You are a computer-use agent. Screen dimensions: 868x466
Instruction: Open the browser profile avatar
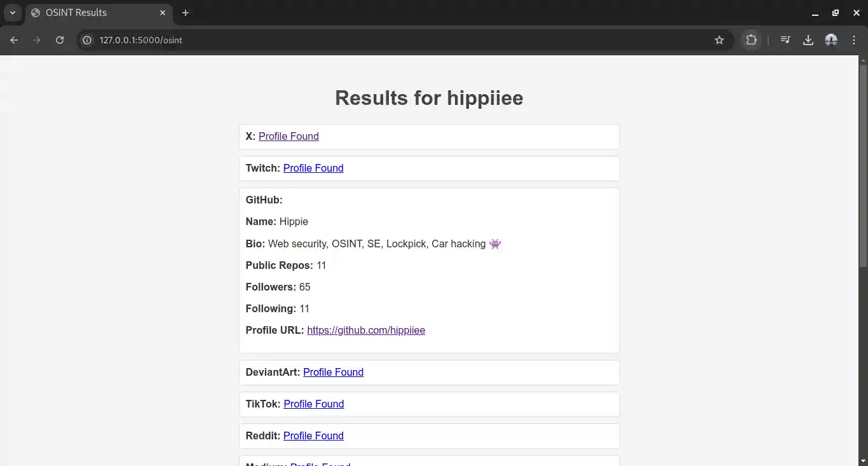pos(831,40)
